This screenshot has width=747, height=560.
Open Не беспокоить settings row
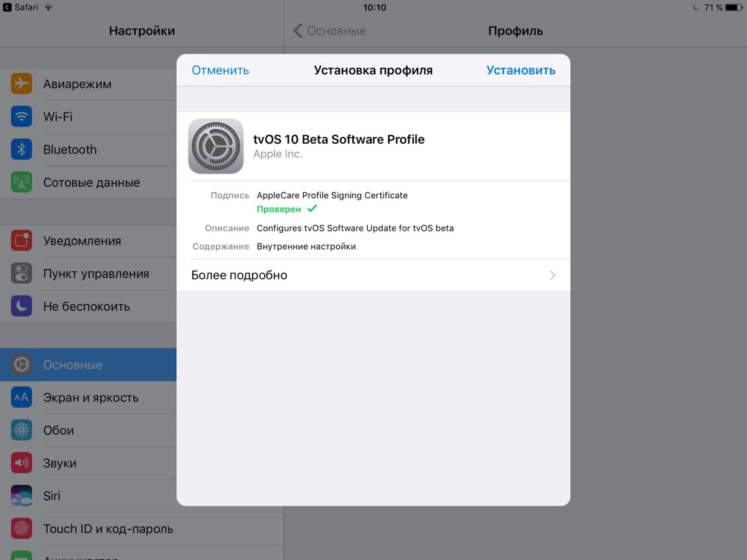(x=88, y=306)
